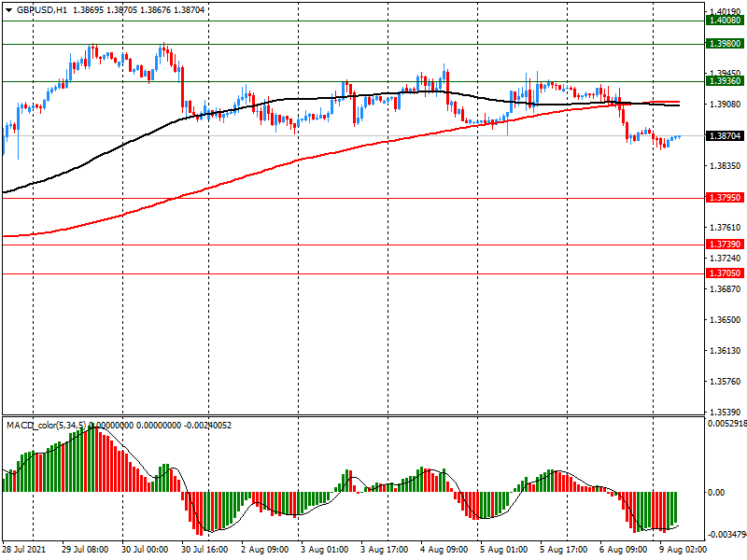The image size is (747, 560).
Task: Select the 1.37950 red support level label
Action: click(726, 198)
